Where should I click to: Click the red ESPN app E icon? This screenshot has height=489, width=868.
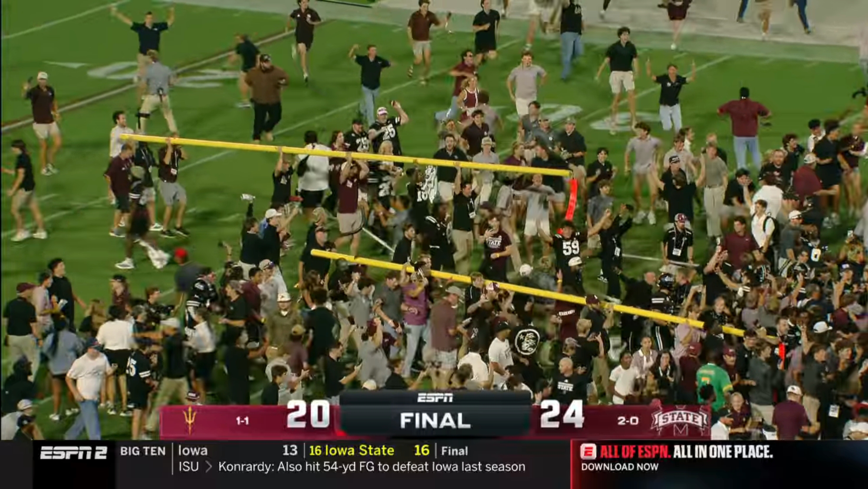588,452
